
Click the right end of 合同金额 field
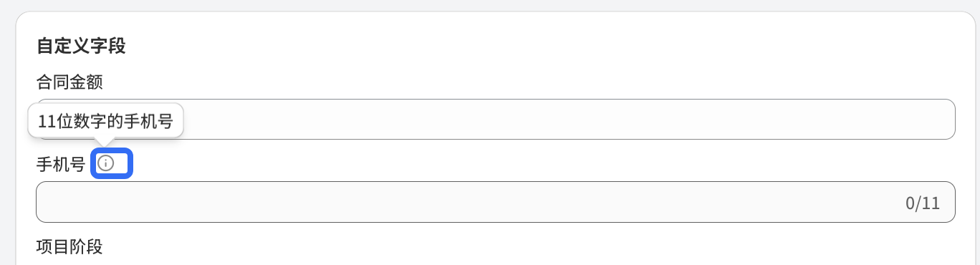pyautogui.click(x=938, y=119)
